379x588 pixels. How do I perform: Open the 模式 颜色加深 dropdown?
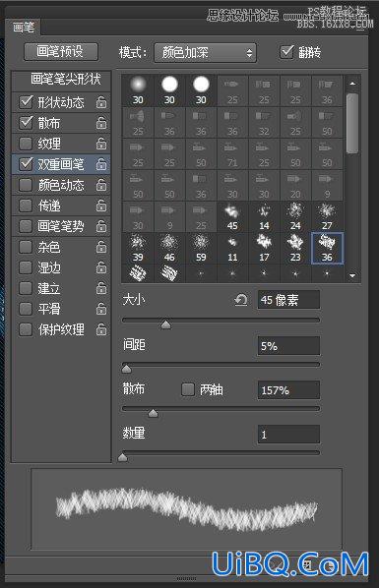pos(205,52)
